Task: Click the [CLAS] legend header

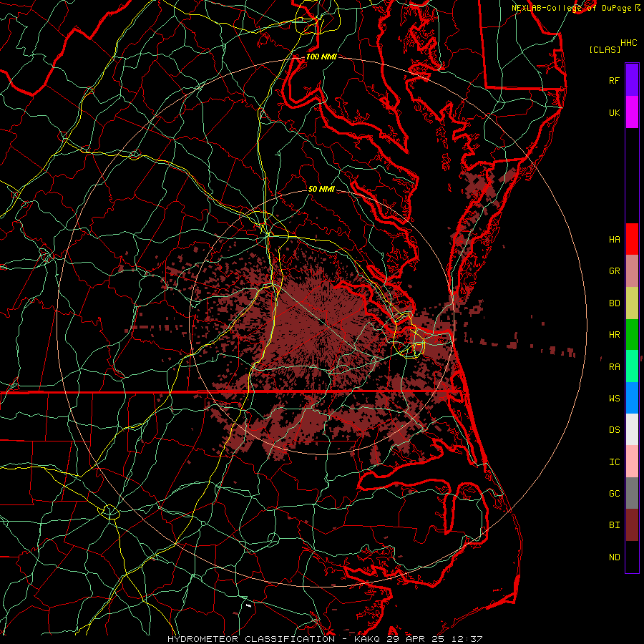Action: (605, 49)
